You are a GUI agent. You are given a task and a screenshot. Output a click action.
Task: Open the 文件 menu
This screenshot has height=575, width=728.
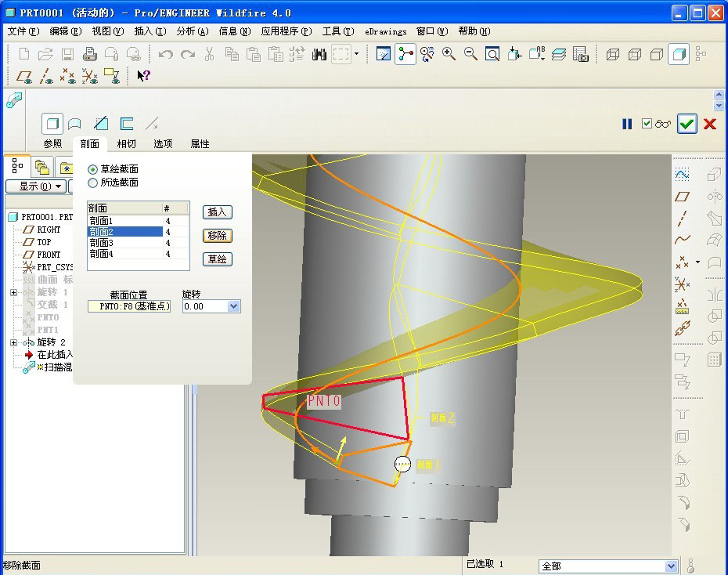point(23,31)
